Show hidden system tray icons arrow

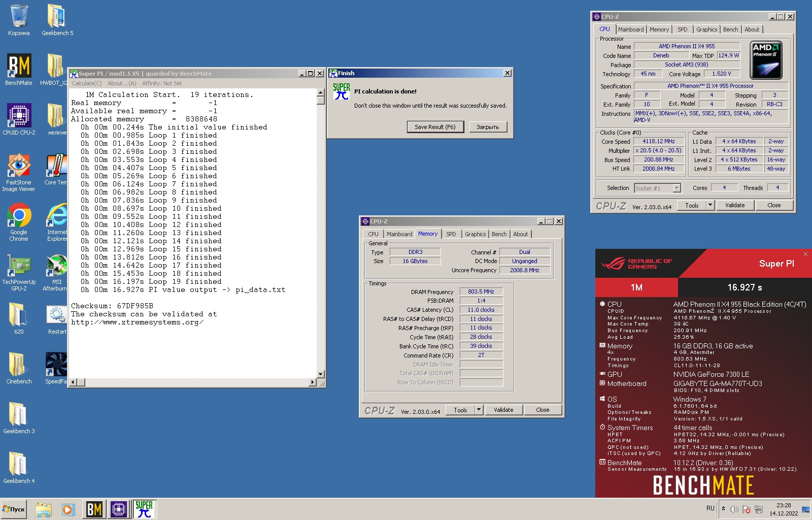723,508
